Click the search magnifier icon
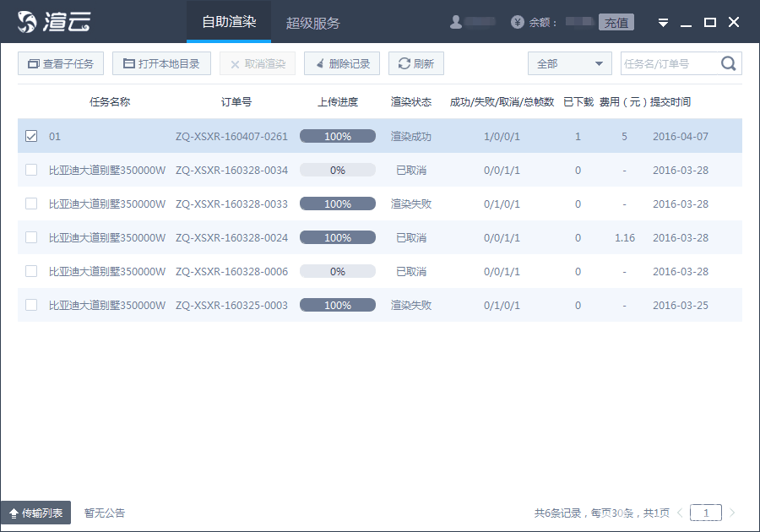760x532 pixels. pos(728,63)
